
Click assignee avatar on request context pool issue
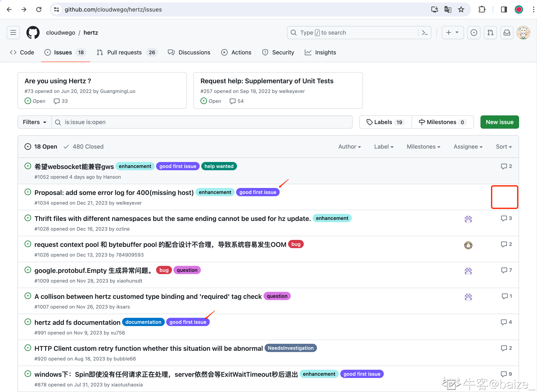[468, 245]
